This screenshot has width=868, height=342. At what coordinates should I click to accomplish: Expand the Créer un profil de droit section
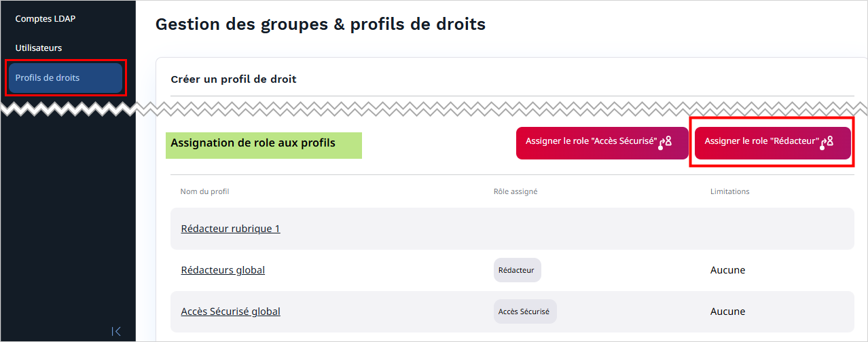click(234, 79)
